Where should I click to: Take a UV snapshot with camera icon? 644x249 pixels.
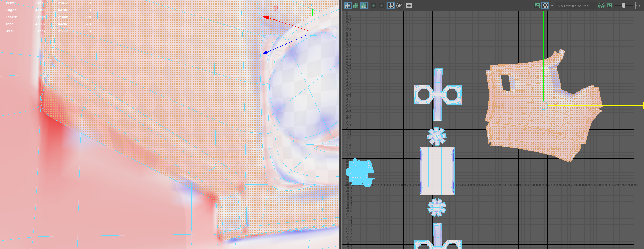pos(409,6)
